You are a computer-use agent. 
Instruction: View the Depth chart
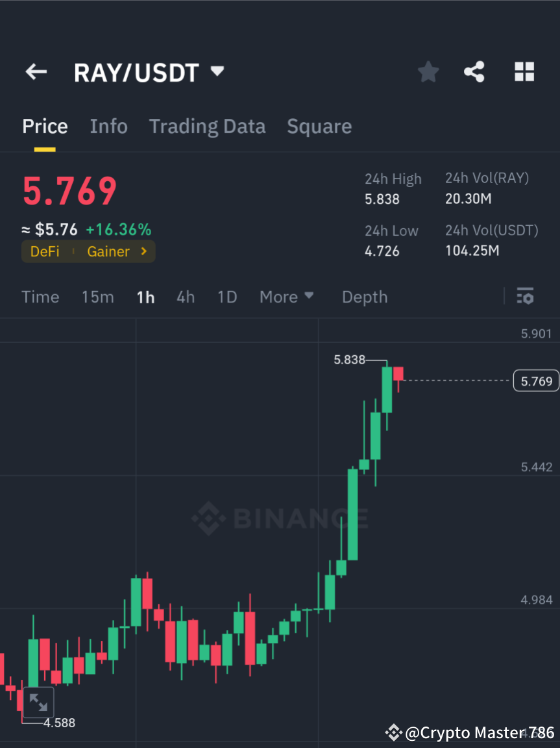coord(364,297)
